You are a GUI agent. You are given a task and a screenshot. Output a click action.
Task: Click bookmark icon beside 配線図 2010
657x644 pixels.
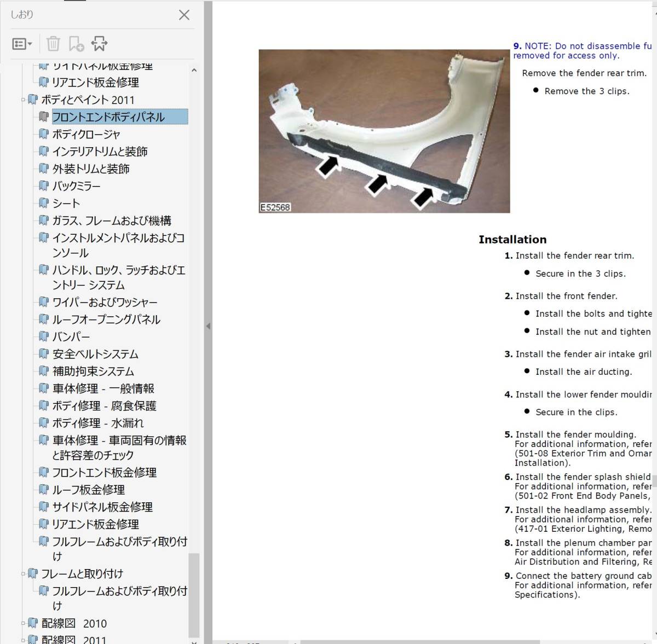[33, 623]
